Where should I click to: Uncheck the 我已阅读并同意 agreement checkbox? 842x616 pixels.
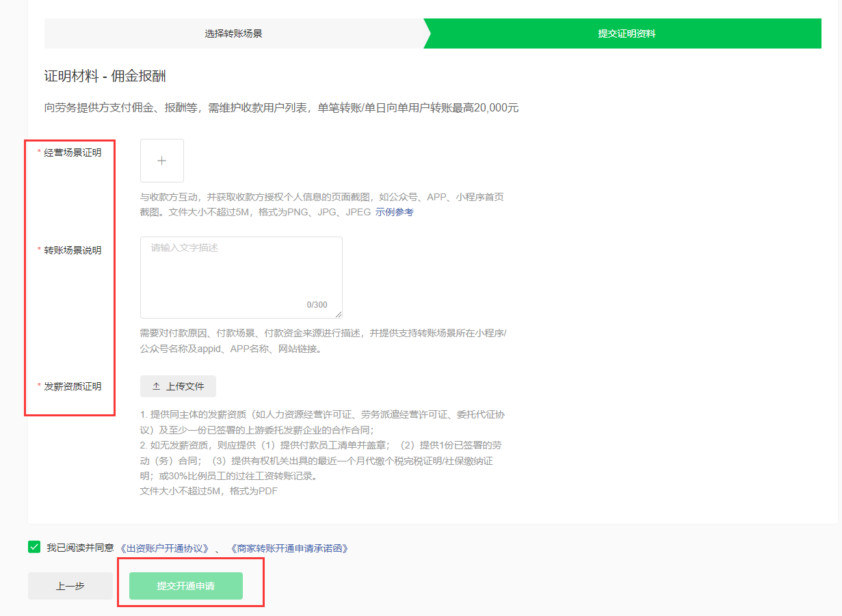[x=34, y=547]
